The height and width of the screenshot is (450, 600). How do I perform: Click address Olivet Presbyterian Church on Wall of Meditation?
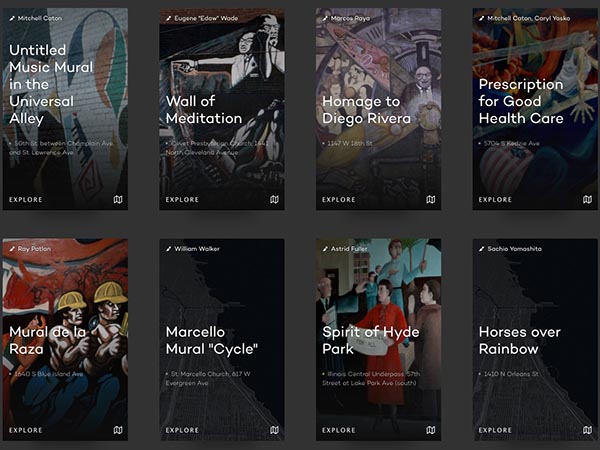point(217,148)
